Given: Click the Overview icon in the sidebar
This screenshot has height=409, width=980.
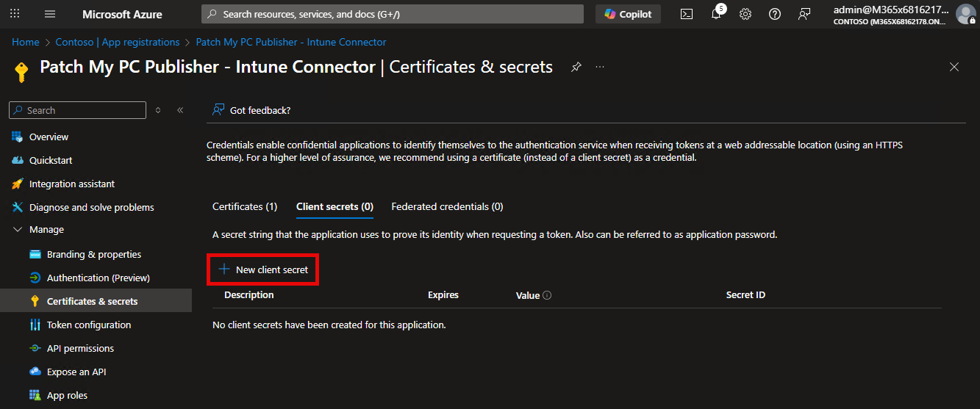Looking at the screenshot, I should 17,137.
